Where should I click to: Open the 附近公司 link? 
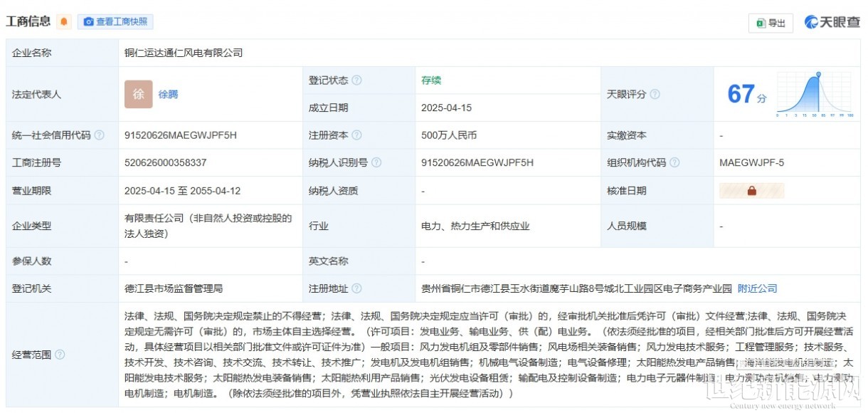click(x=757, y=289)
